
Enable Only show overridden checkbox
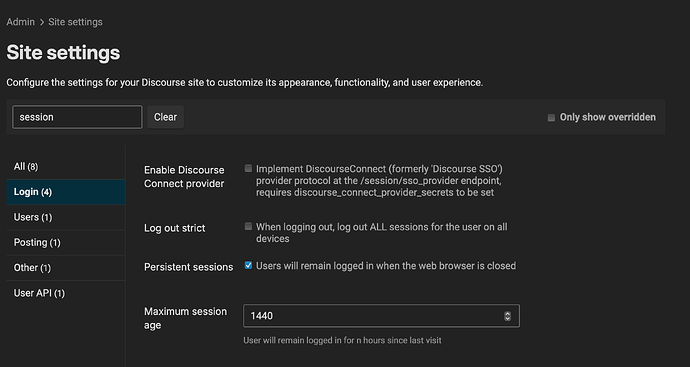(551, 117)
